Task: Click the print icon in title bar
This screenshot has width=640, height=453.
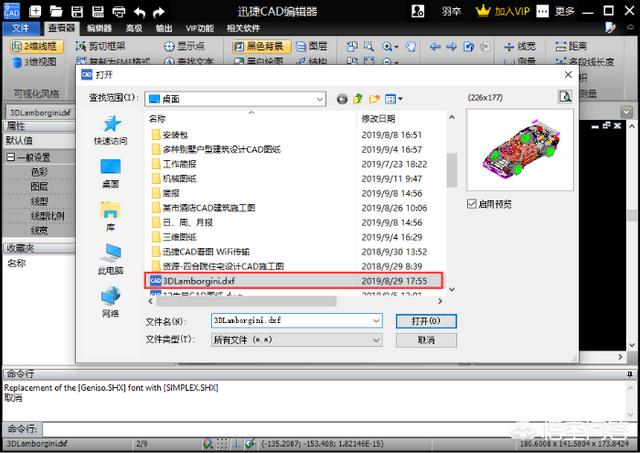Action: pyautogui.click(x=119, y=11)
